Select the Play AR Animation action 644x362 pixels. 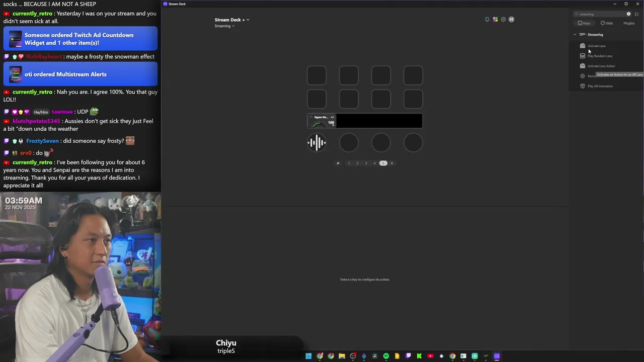coord(597,86)
